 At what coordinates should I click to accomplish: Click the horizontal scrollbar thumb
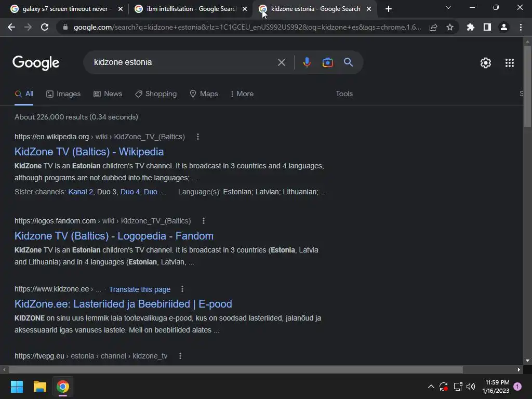pyautogui.click(x=235, y=369)
